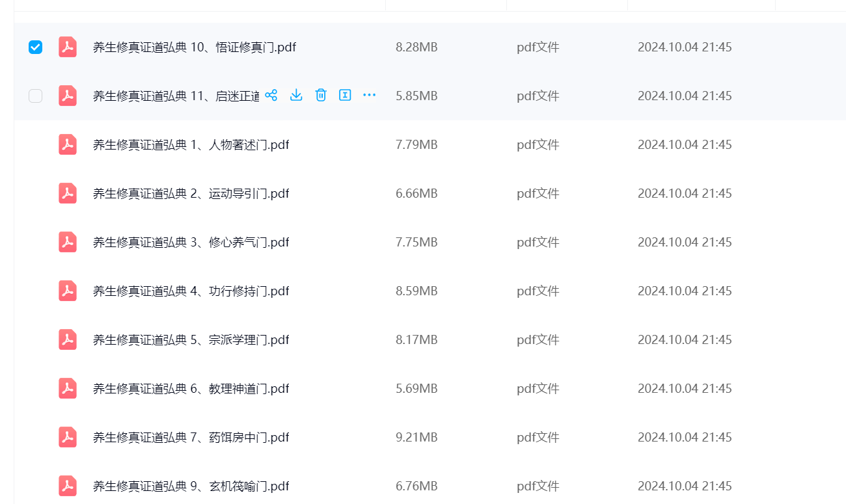The width and height of the screenshot is (846, 504).
Task: Open file 6、教理神道门.pdf by name
Action: [x=191, y=388]
